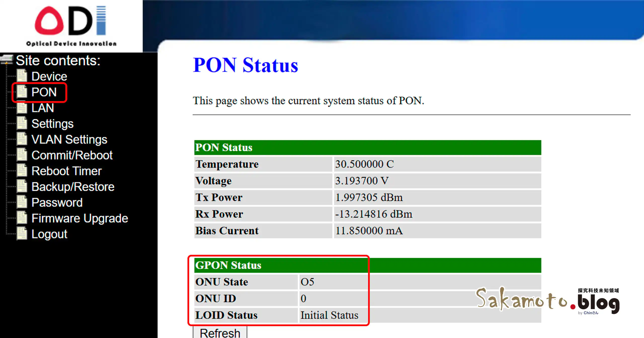644x338 pixels.
Task: Click the ODI company logo
Action: [x=70, y=24]
